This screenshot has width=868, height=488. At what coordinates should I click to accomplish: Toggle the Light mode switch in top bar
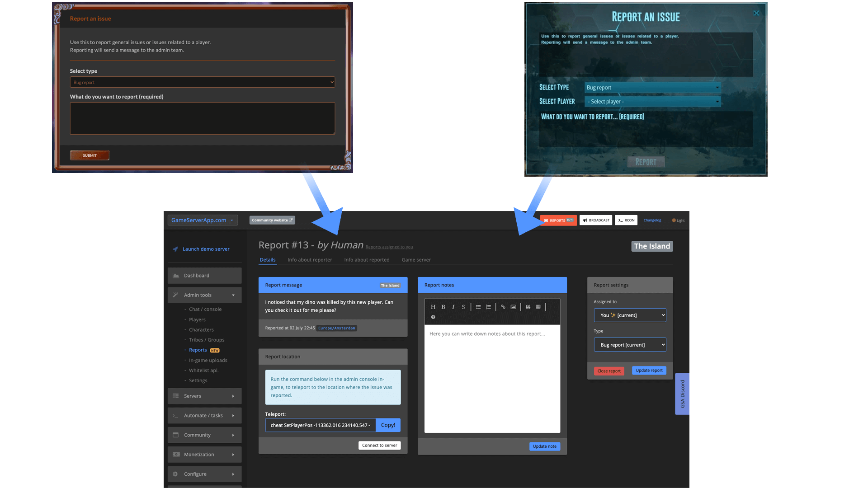tap(678, 220)
